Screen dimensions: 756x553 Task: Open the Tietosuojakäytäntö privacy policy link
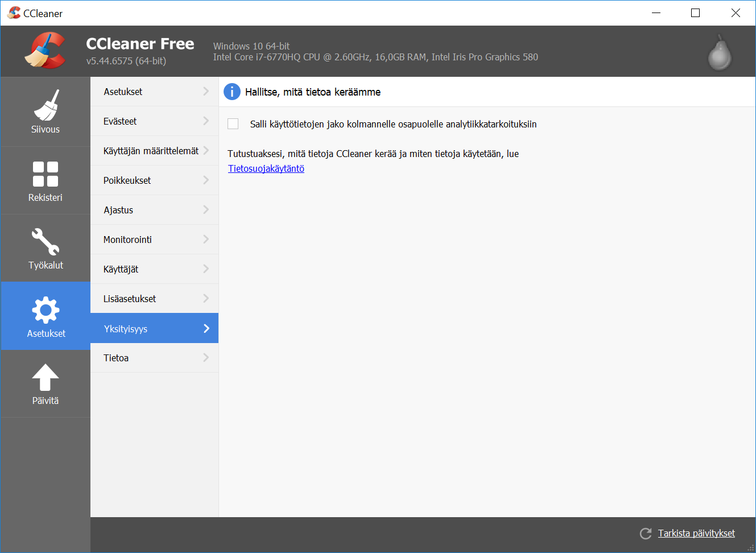point(266,168)
